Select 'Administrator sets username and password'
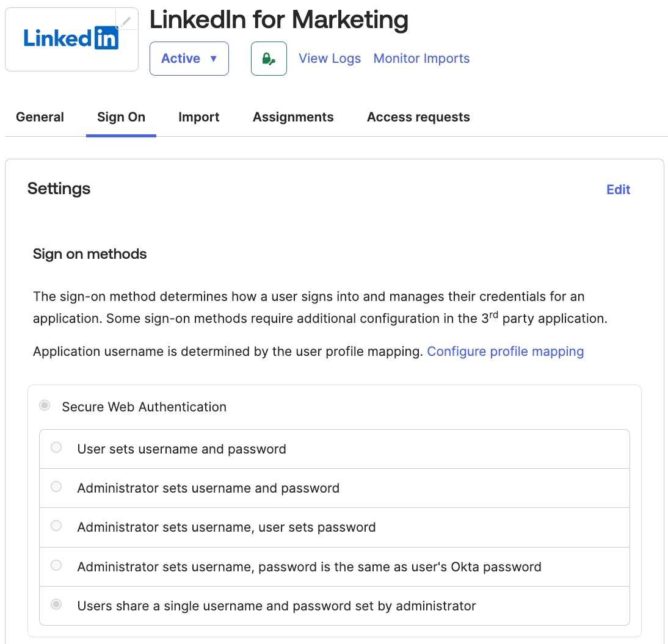This screenshot has width=668, height=644. coord(56,487)
